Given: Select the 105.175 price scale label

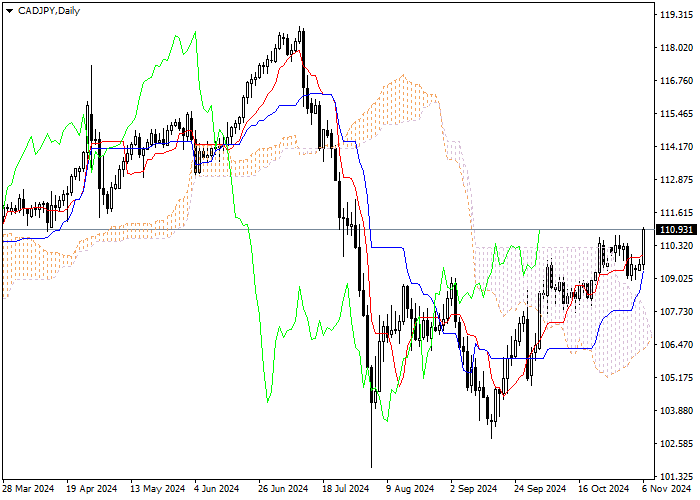Looking at the screenshot, I should (x=676, y=378).
